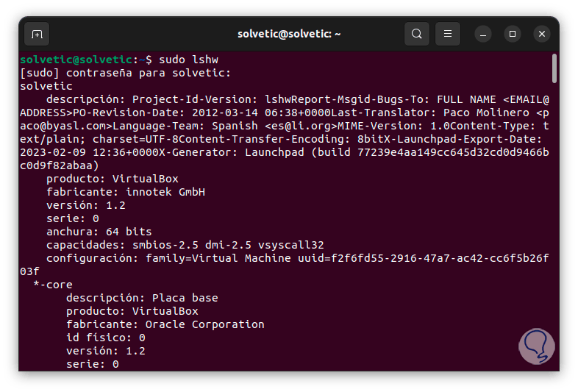Click the search magnifier icon

coord(417,34)
